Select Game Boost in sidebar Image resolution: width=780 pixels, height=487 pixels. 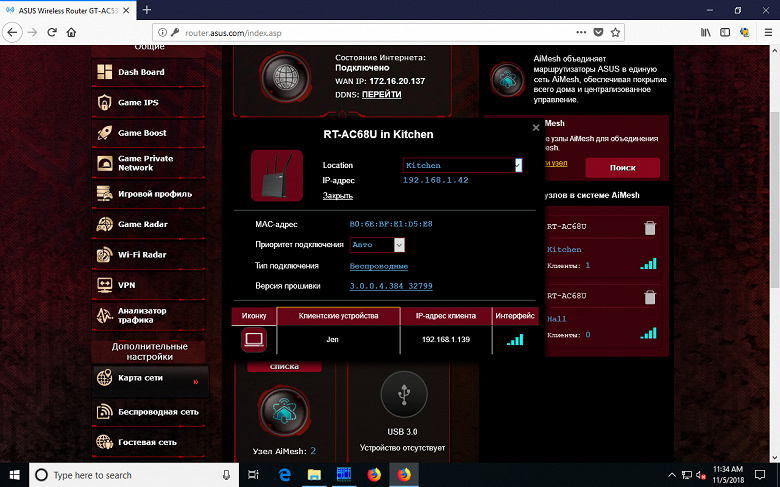(x=148, y=133)
